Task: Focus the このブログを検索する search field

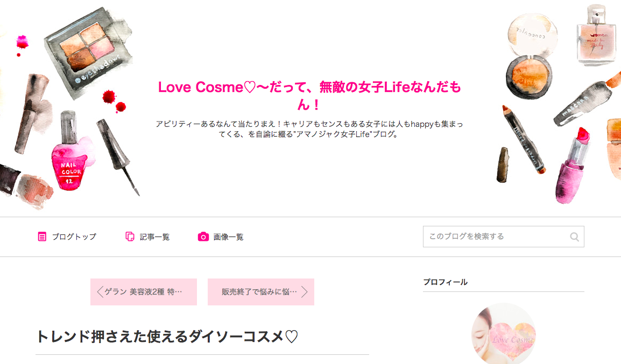Action: pyautogui.click(x=503, y=237)
